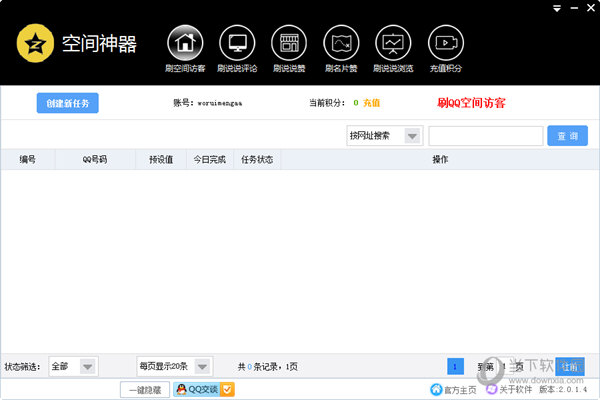The image size is (600, 400).
Task: Sort by QQ号码 column header
Action: point(95,159)
